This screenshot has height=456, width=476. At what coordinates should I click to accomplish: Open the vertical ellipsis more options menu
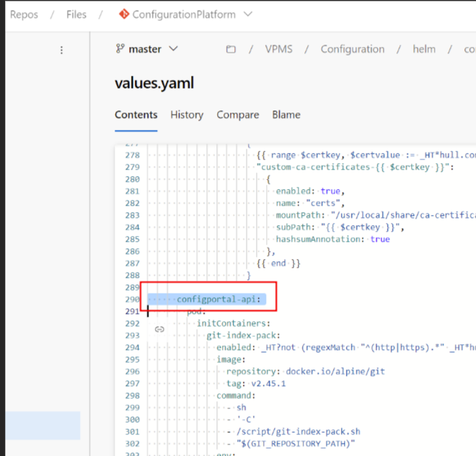click(x=61, y=50)
